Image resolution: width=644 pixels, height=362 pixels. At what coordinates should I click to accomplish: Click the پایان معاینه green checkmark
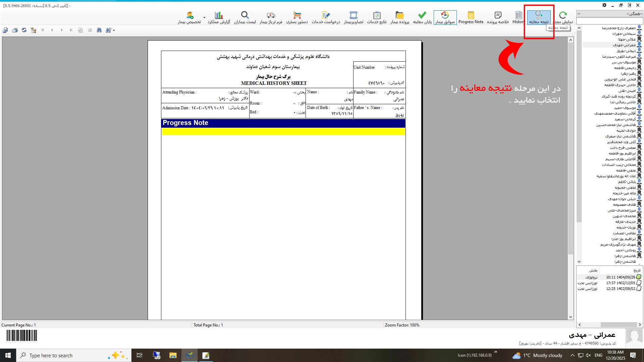(422, 17)
